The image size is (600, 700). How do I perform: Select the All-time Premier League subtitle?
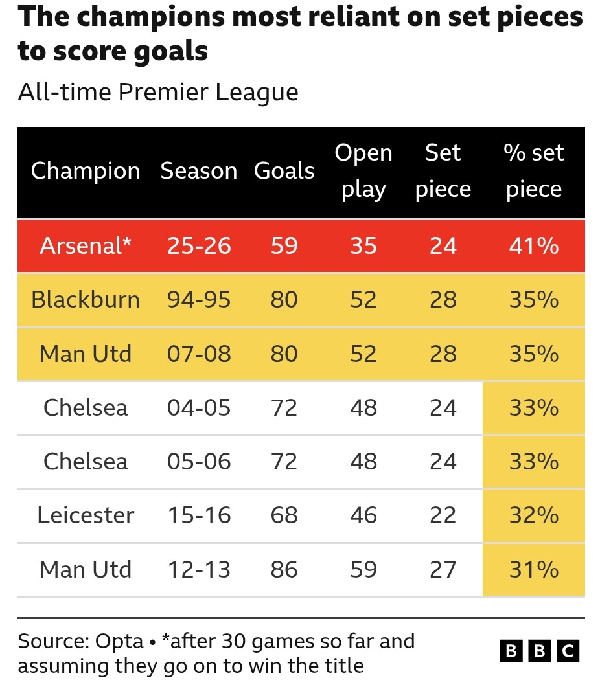158,93
